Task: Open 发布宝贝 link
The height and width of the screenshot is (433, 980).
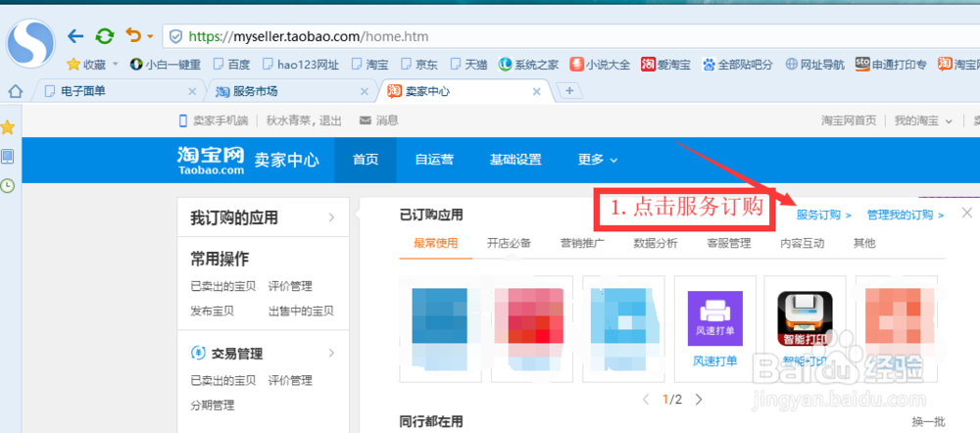Action: point(213,312)
